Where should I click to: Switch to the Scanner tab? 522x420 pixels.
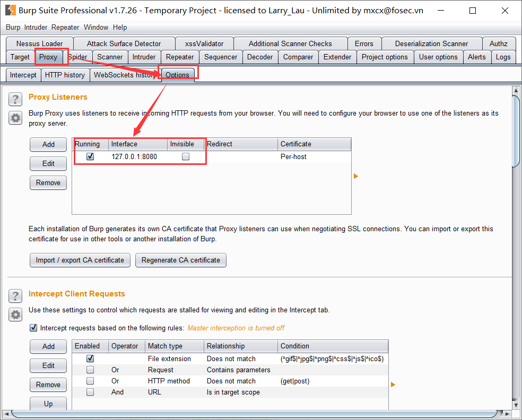coord(110,57)
